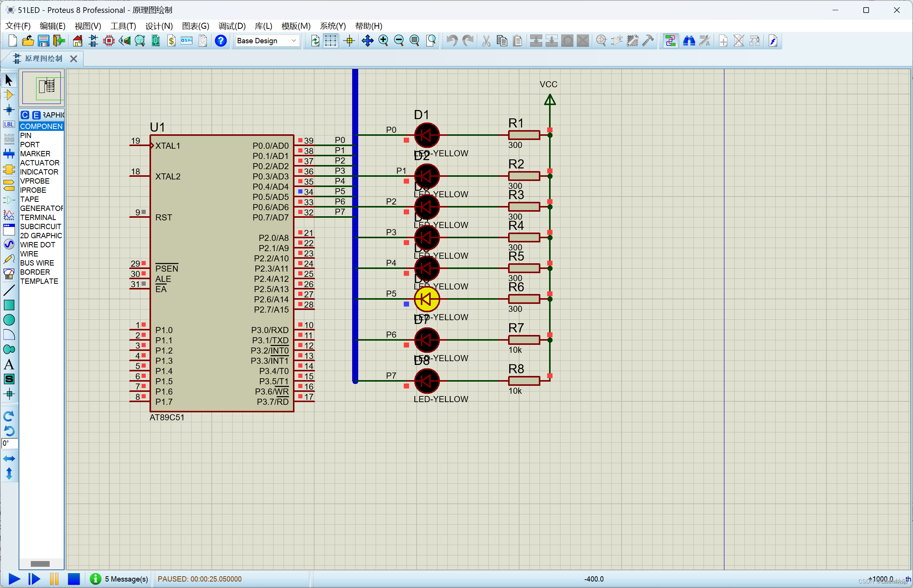
Task: Click the schematic overview thumbnail
Action: [42, 87]
